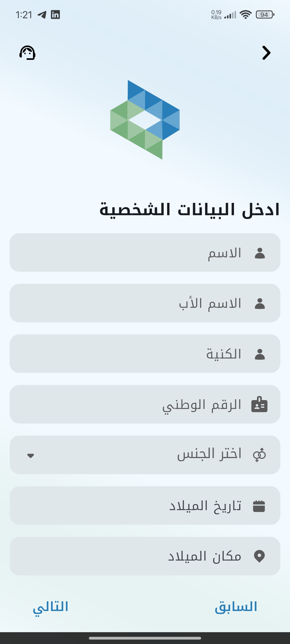Open the اختر الجنس selector
The height and width of the screenshot is (644, 290).
click(x=145, y=455)
